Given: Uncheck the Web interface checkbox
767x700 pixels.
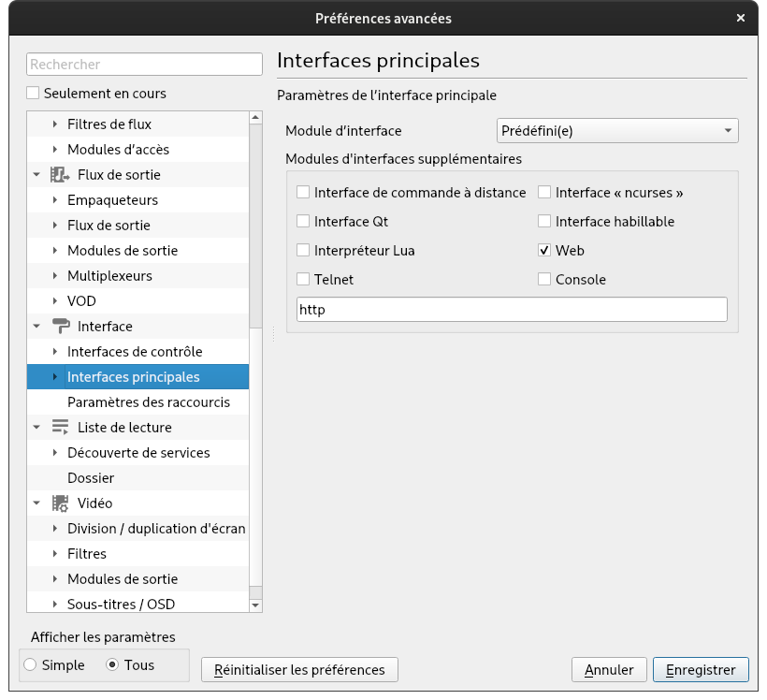Looking at the screenshot, I should pos(544,251).
